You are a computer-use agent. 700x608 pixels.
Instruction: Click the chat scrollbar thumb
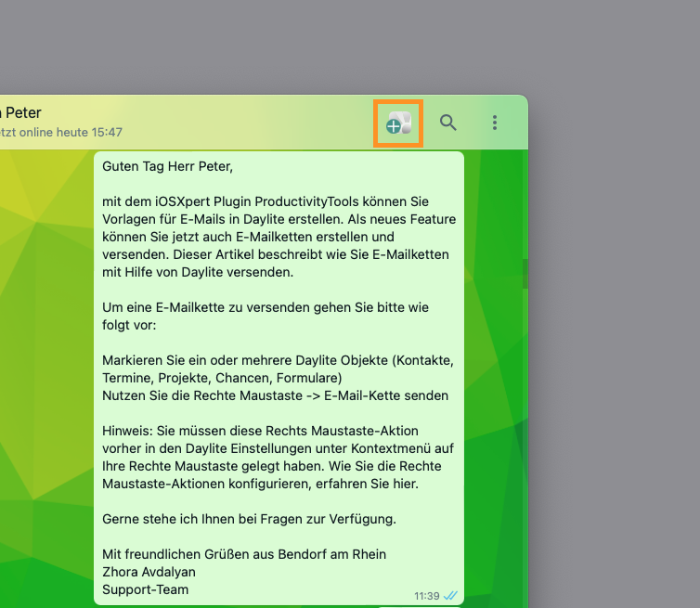coord(525,273)
